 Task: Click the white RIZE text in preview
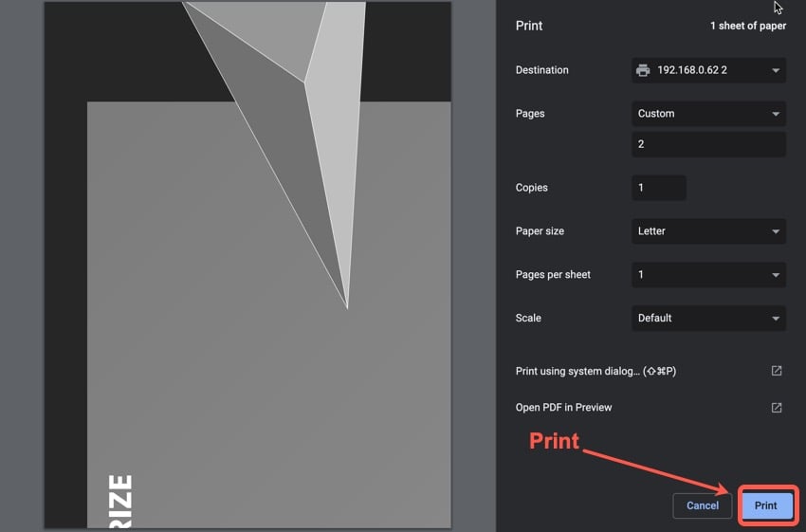point(117,501)
